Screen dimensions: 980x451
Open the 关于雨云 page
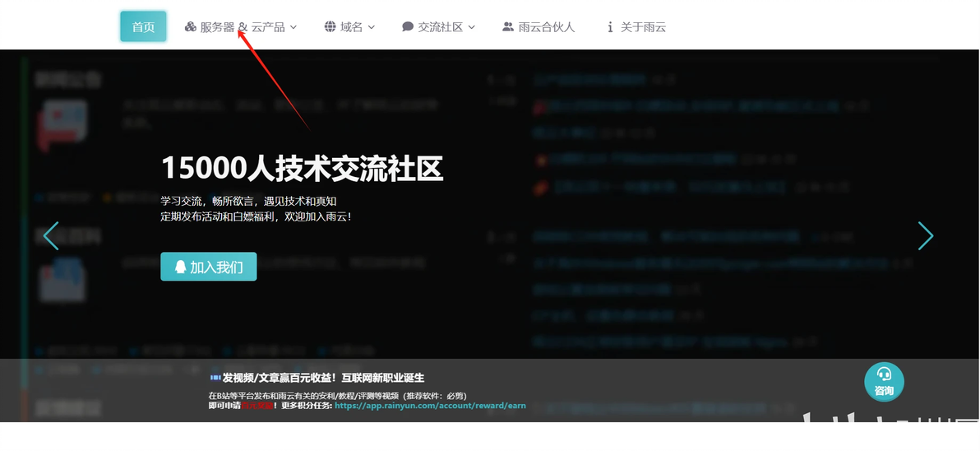point(636,27)
